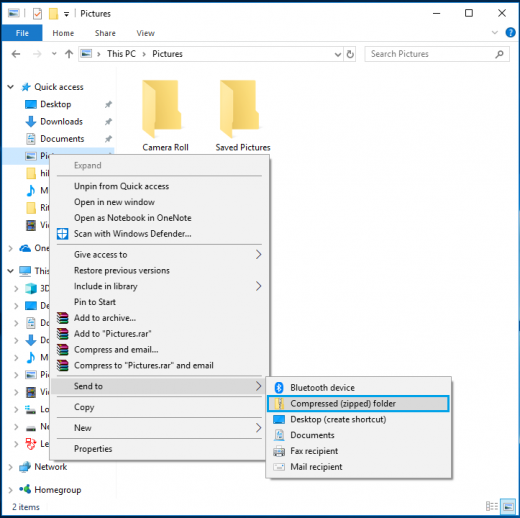Click into the Search Pictures field
Screen dimensions: 520x518
pos(437,54)
